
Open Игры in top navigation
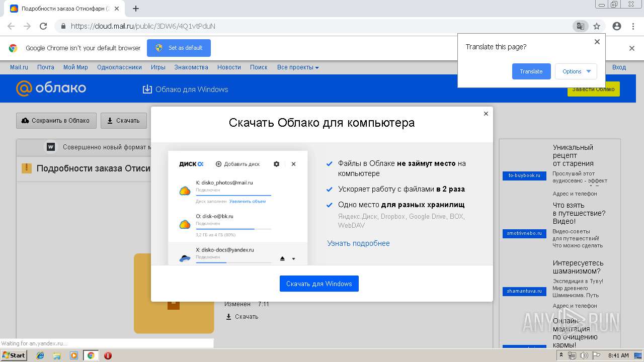tap(158, 67)
